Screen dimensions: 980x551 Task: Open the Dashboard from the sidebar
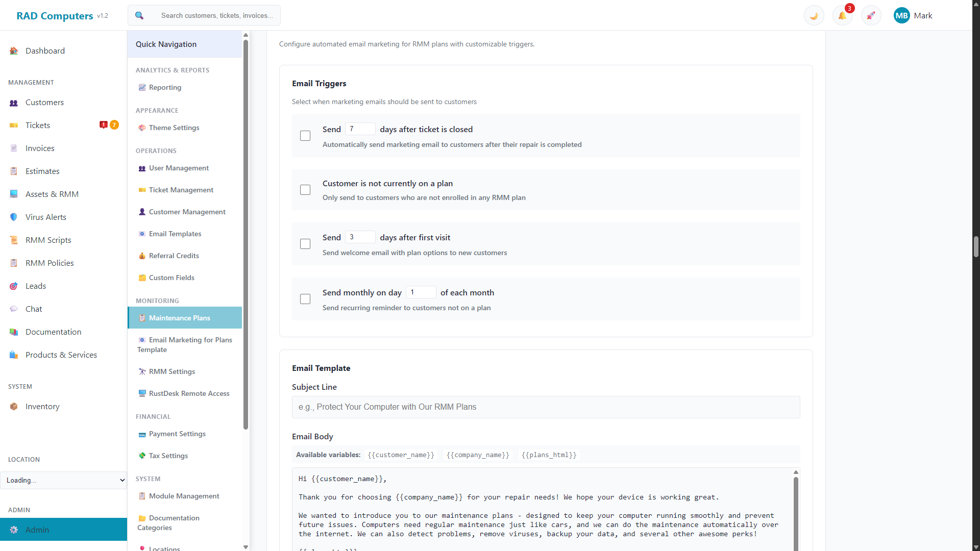pyautogui.click(x=45, y=51)
